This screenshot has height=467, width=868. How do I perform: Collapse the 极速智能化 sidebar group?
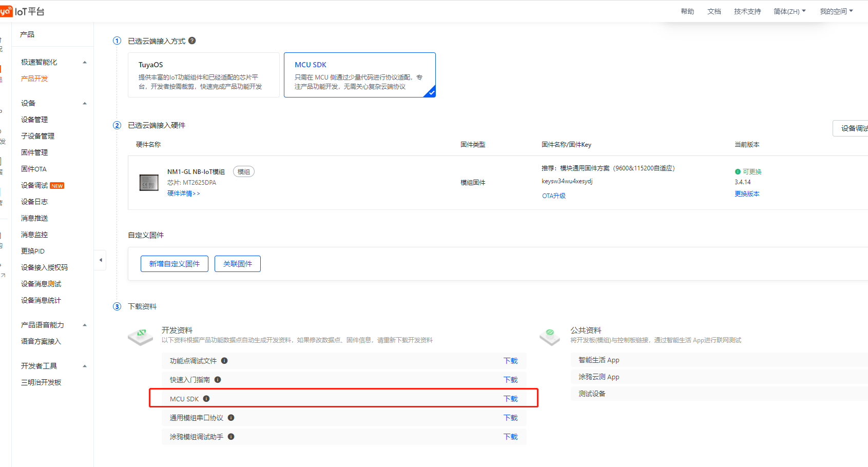point(85,62)
